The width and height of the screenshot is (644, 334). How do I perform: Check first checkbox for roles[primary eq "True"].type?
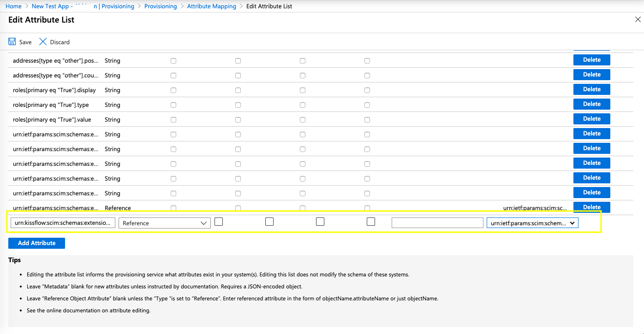pyautogui.click(x=173, y=105)
